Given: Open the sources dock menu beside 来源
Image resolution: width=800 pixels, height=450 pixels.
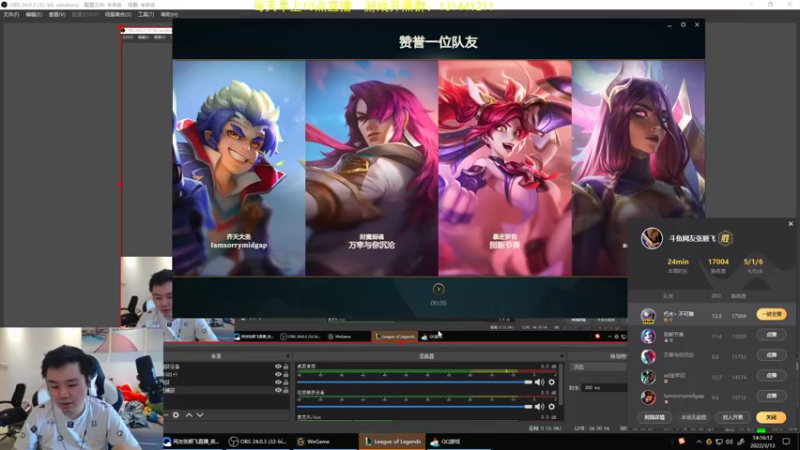Looking at the screenshot, I should tap(288, 356).
